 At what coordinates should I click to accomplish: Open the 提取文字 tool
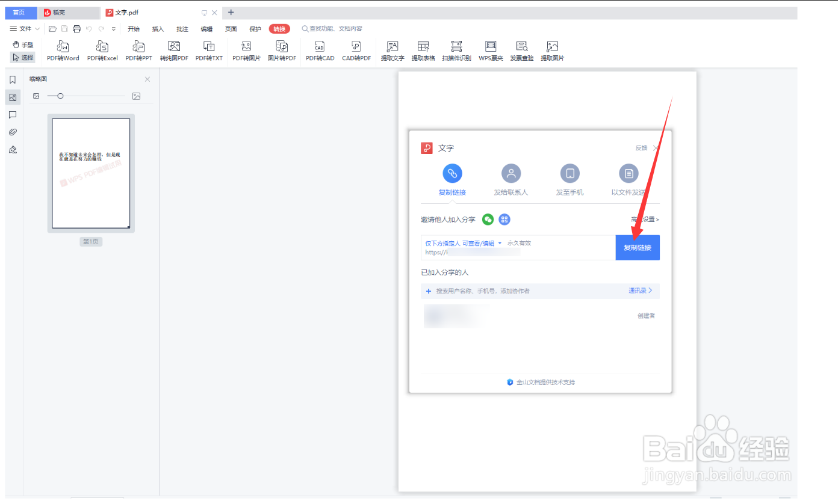393,51
